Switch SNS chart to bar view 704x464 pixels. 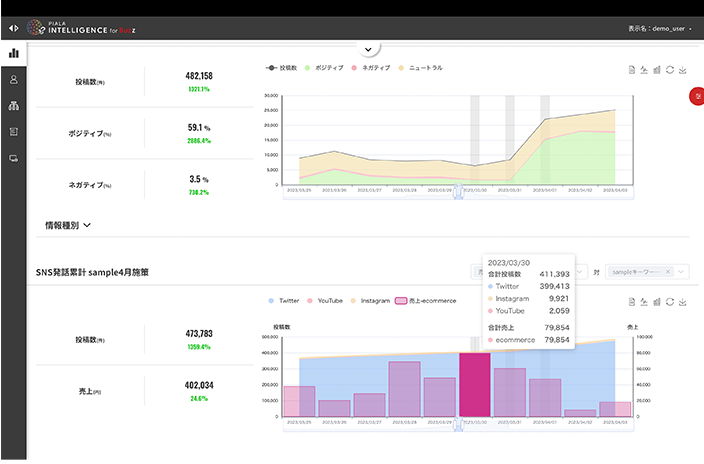[657, 301]
